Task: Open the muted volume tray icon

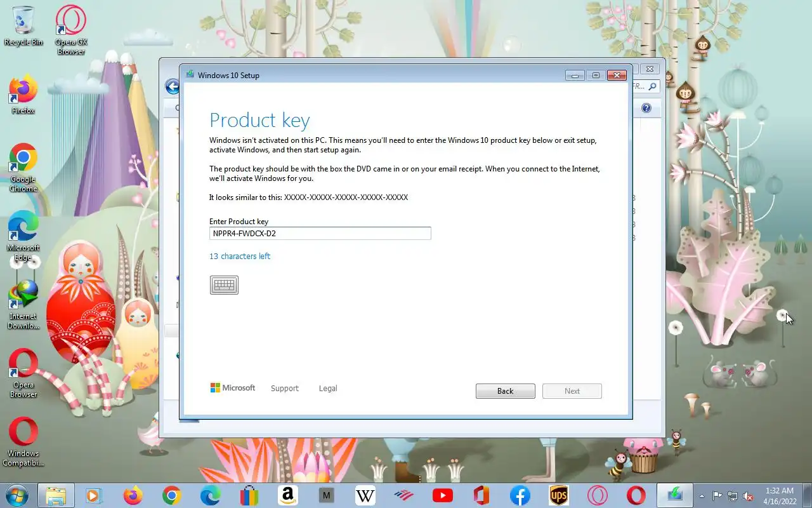Action: tap(749, 496)
